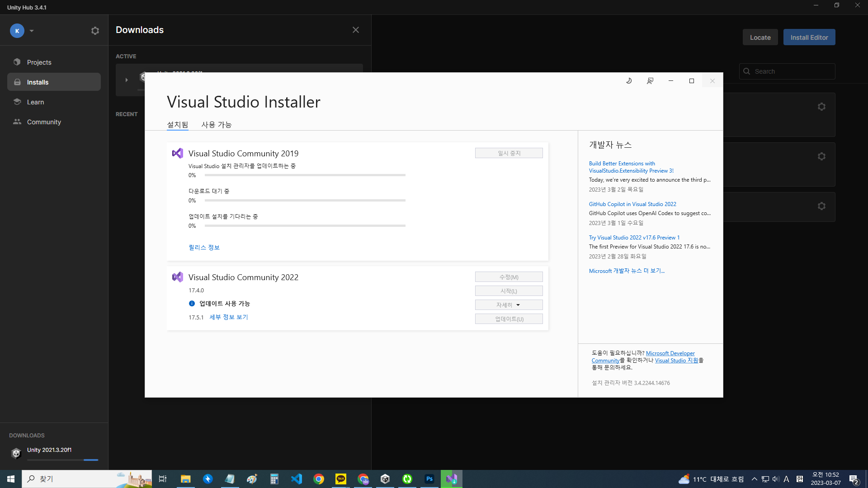
Task: Click the Visual Studio Community 2022 logo icon
Action: [x=178, y=277]
